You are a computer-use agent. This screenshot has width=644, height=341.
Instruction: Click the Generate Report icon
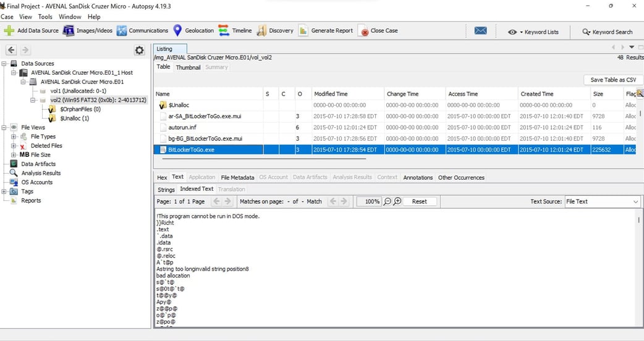(303, 30)
